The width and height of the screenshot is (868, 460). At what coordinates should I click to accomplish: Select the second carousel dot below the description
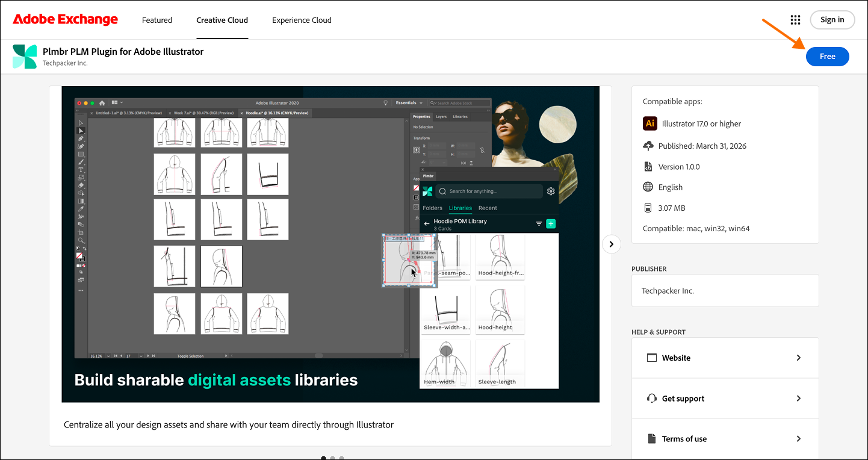(332, 458)
